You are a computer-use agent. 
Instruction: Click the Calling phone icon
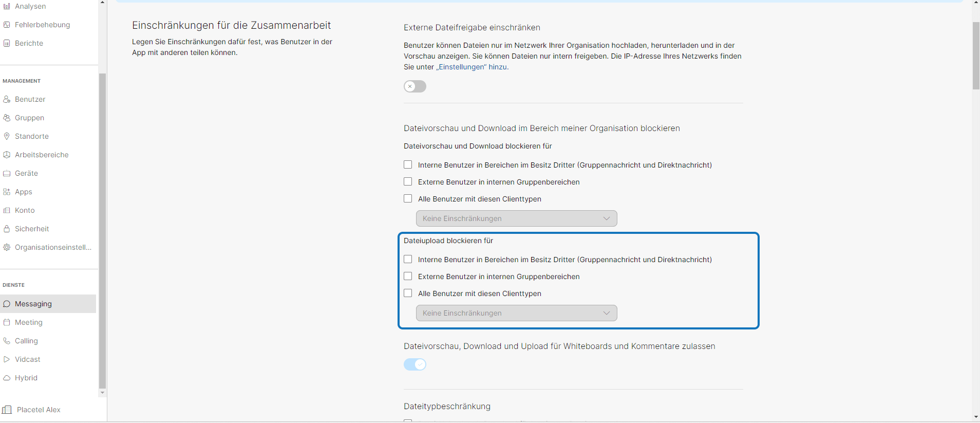tap(7, 341)
